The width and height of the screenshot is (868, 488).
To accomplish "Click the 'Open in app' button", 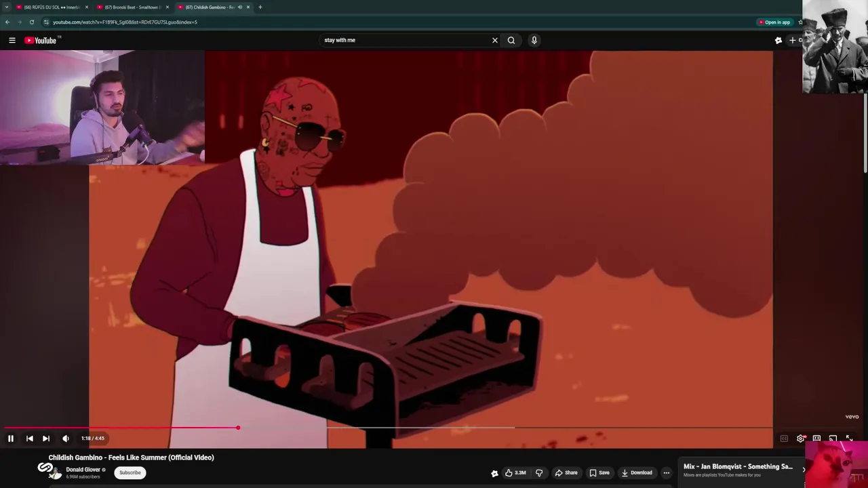I will [774, 22].
